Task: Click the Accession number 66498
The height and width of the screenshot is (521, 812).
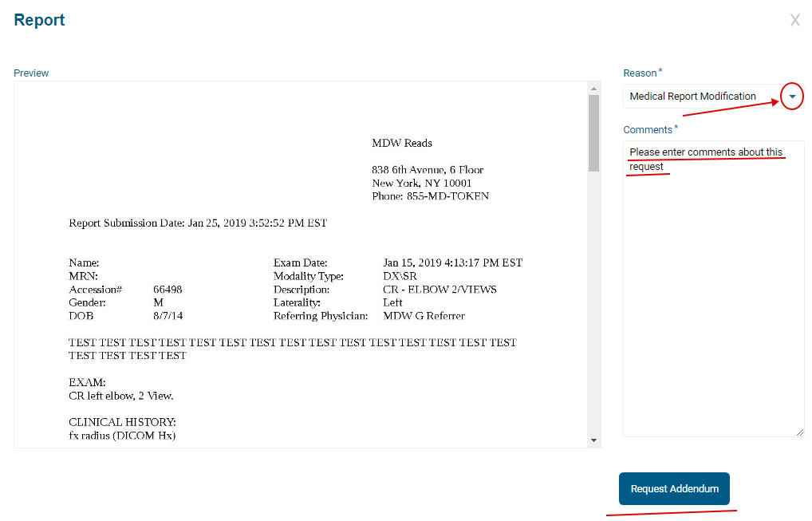Action: click(x=168, y=290)
